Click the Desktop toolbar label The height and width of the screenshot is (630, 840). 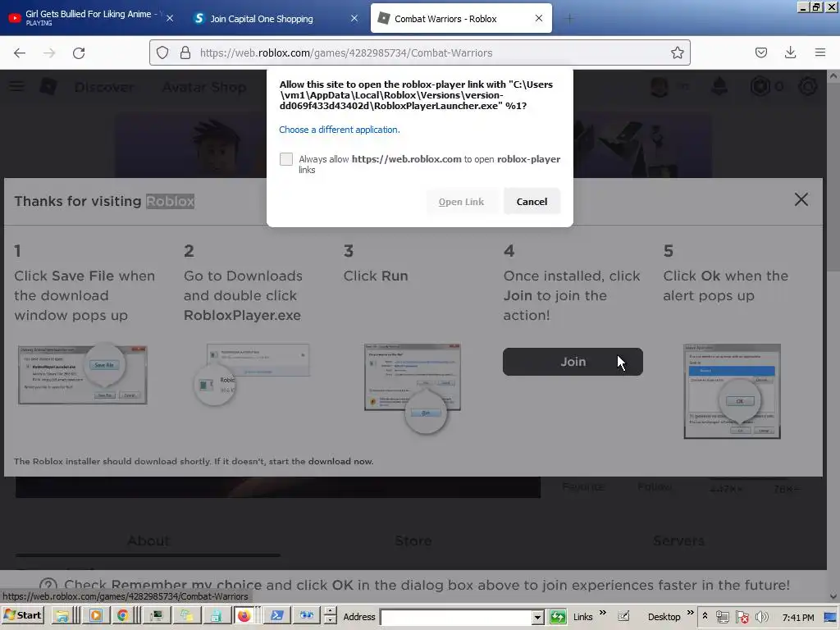[664, 617]
